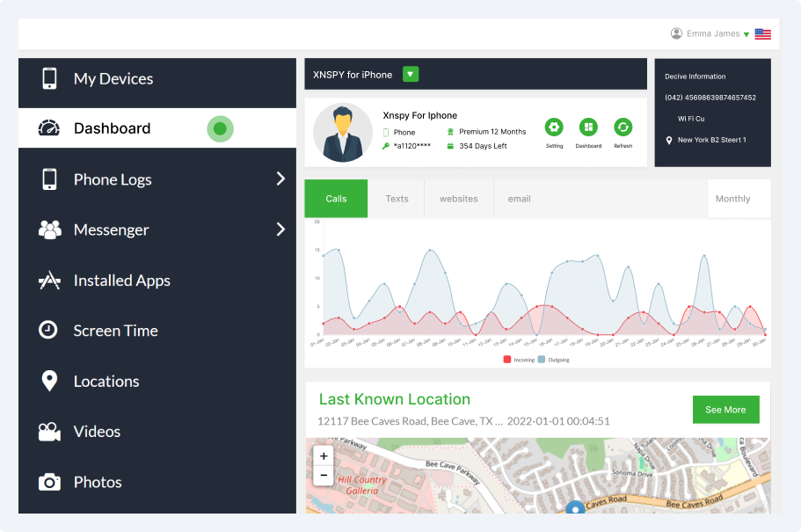The image size is (801, 532).
Task: Open the XNSPY for iPhone device dropdown
Action: [x=411, y=75]
